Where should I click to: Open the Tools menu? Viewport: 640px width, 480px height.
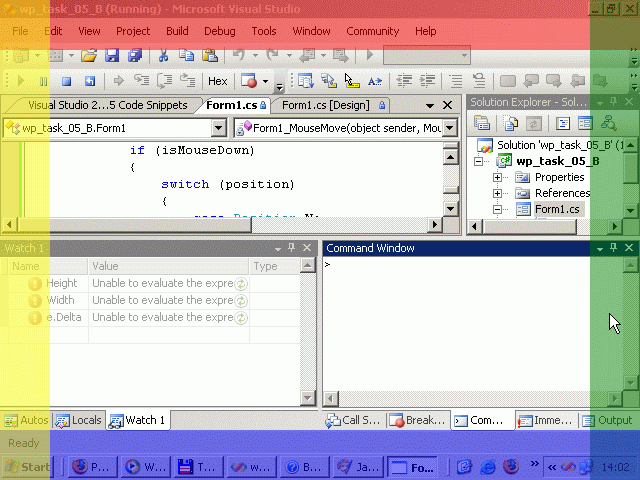264,31
